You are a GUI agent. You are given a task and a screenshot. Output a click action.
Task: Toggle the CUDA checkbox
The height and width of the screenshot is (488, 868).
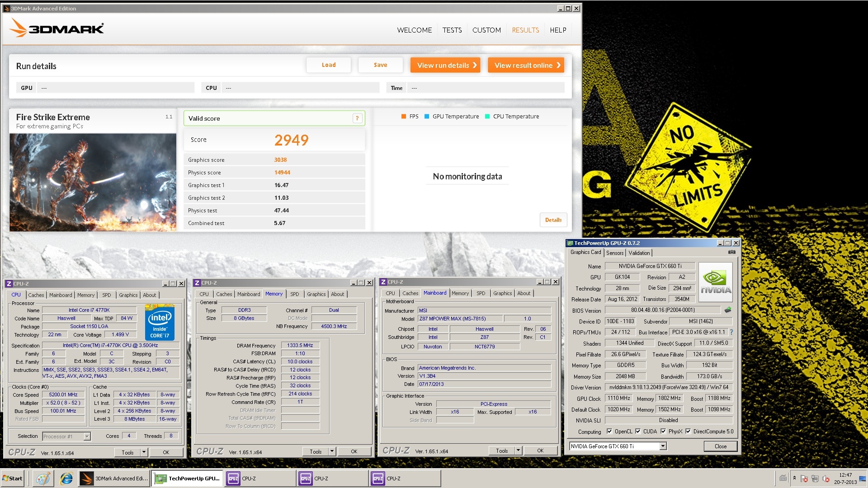tap(638, 432)
